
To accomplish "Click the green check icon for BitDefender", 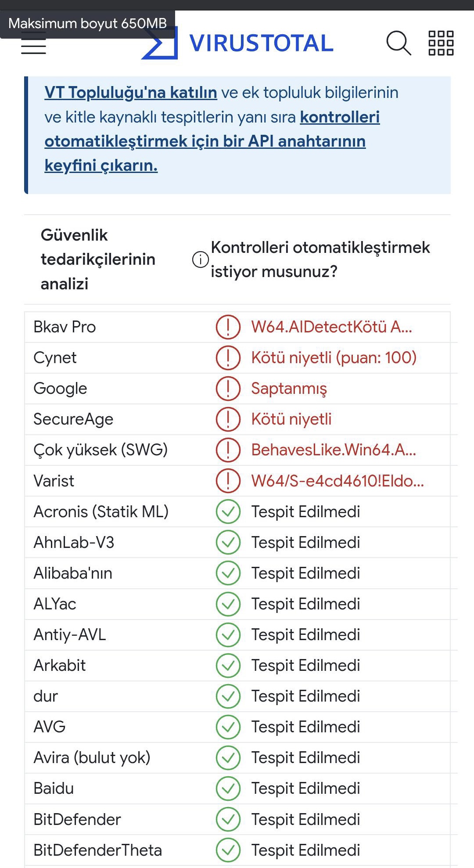I will (228, 819).
